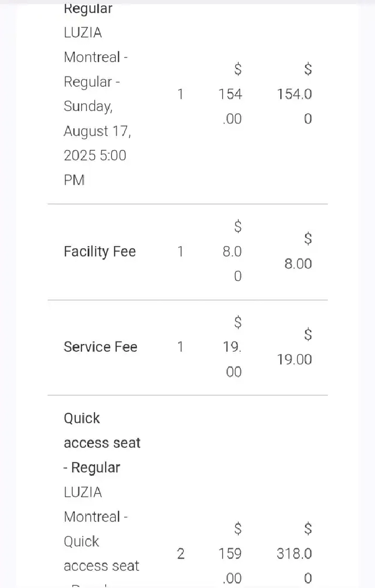This screenshot has width=375, height=588.
Task: Click the Facility Fee item label
Action: pos(100,251)
